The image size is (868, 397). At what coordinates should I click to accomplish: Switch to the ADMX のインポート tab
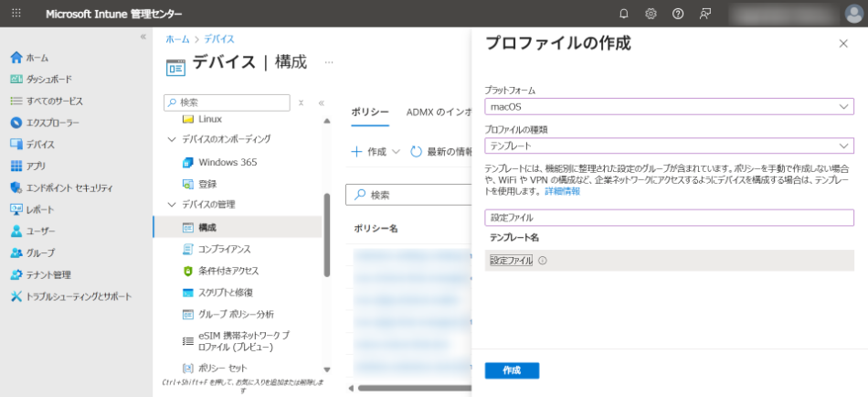click(x=439, y=113)
